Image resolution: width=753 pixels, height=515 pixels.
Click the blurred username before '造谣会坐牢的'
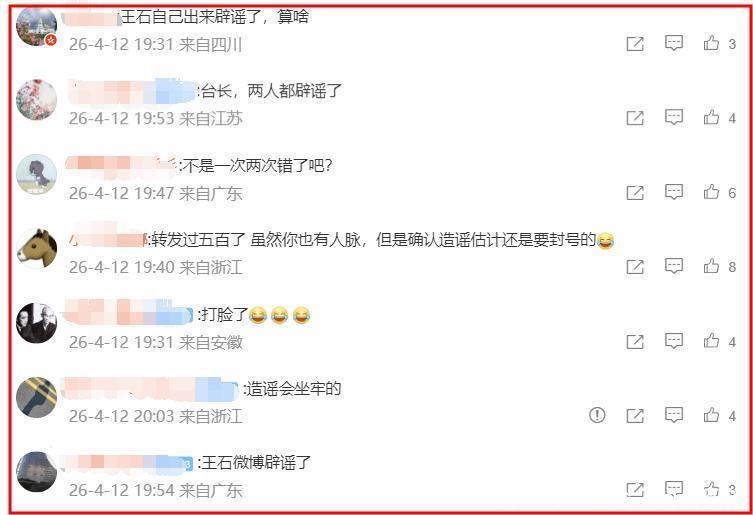[x=150, y=388]
